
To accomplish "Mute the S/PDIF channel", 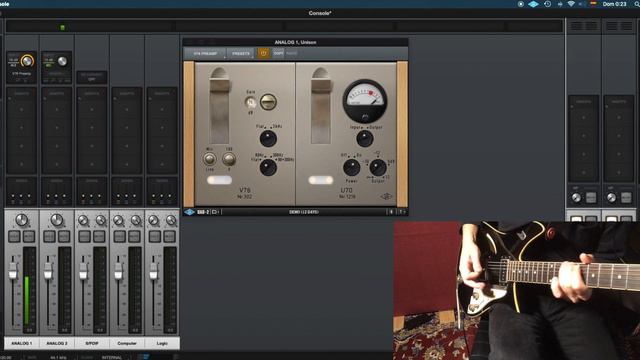I will [x=99, y=236].
